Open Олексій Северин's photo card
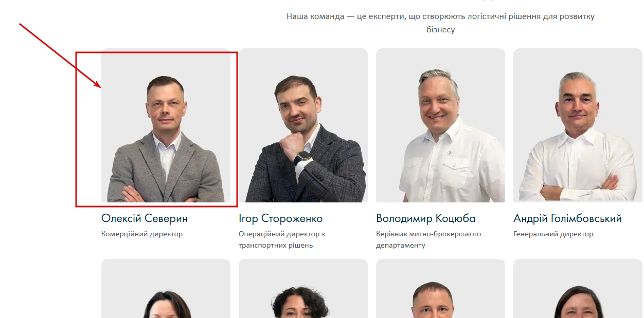 [x=166, y=125]
